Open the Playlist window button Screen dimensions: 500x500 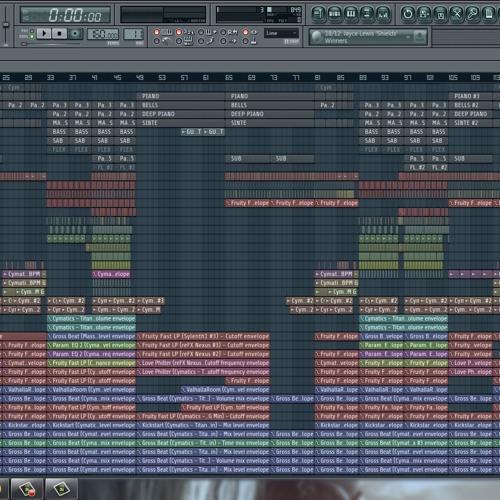(x=318, y=14)
